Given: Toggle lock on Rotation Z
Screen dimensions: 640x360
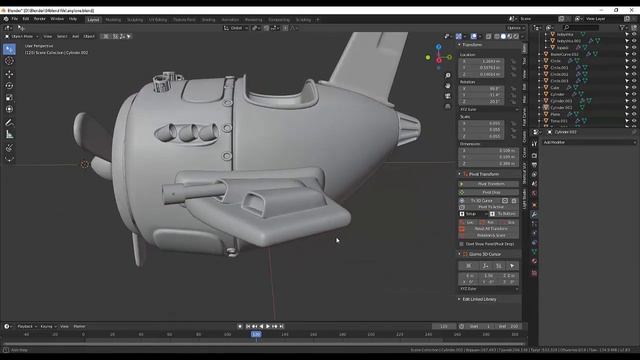Looking at the screenshot, I should click(x=513, y=102).
